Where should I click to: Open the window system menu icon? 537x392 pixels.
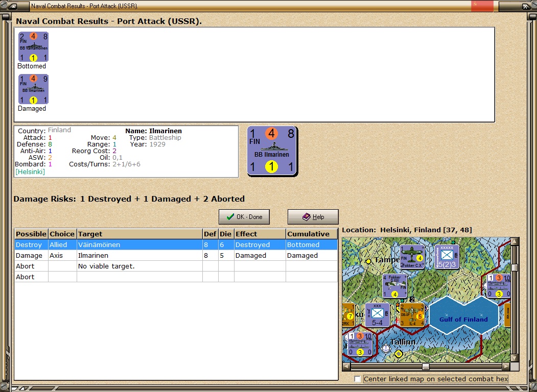[12, 6]
